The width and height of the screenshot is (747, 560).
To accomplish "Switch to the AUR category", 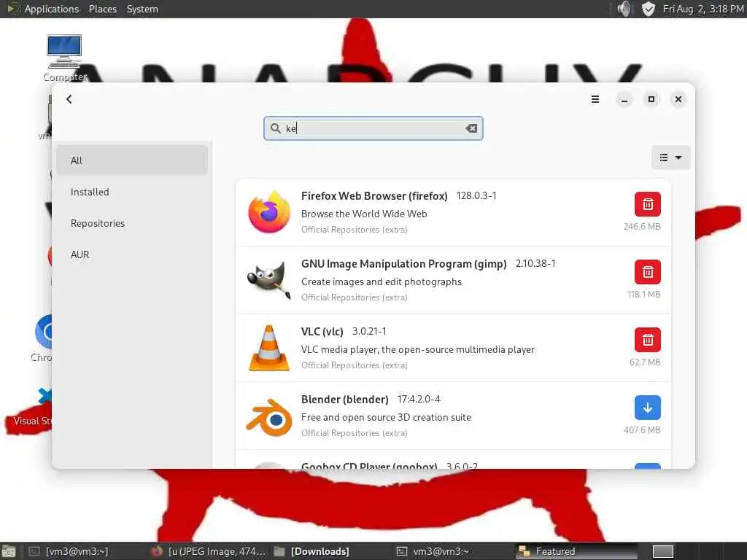I will click(x=132, y=254).
